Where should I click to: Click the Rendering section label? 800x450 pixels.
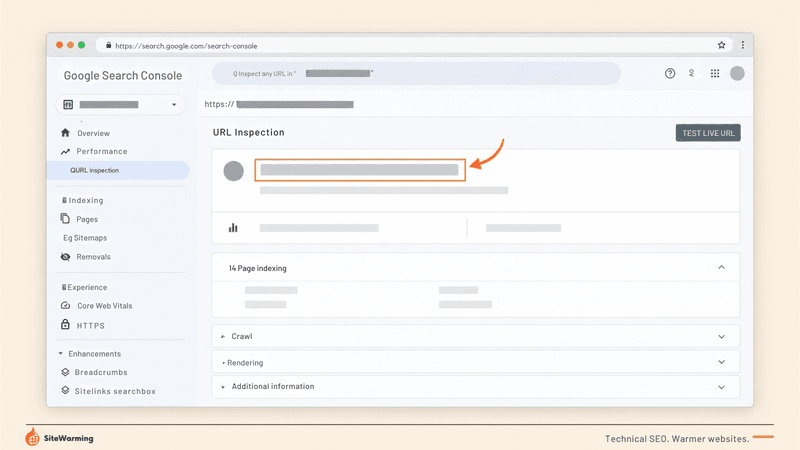click(245, 363)
